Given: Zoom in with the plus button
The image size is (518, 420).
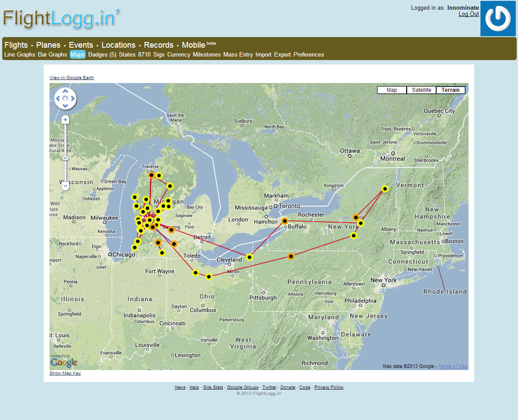Looking at the screenshot, I should coord(65,120).
